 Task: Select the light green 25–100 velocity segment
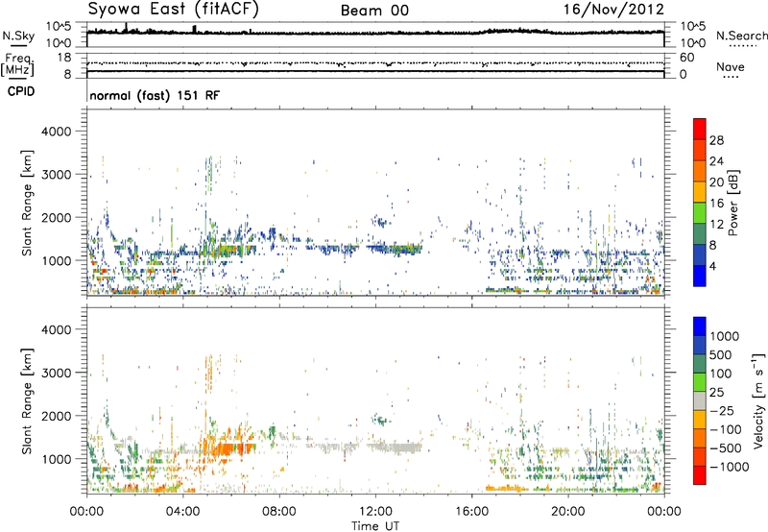(700, 382)
